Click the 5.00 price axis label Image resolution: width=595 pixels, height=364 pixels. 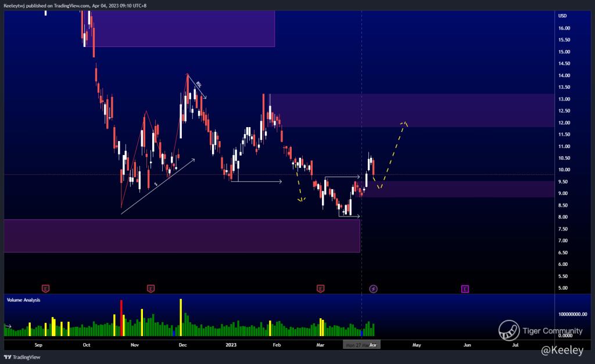(x=562, y=288)
